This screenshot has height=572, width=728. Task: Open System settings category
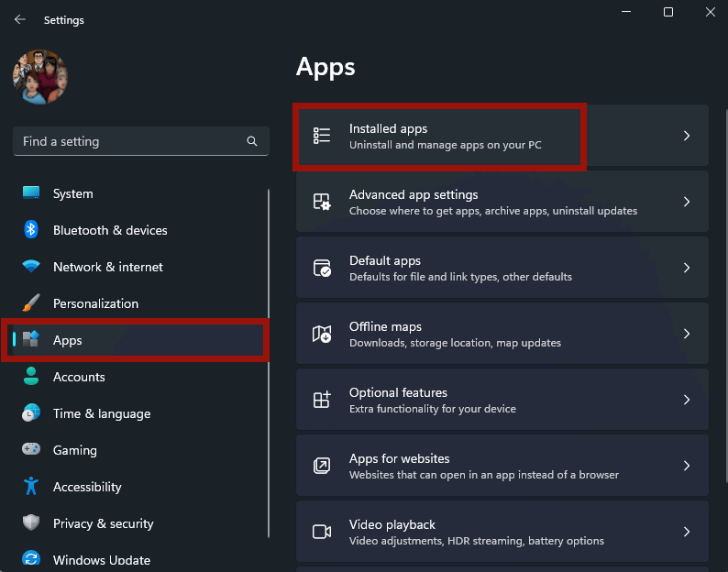73,193
